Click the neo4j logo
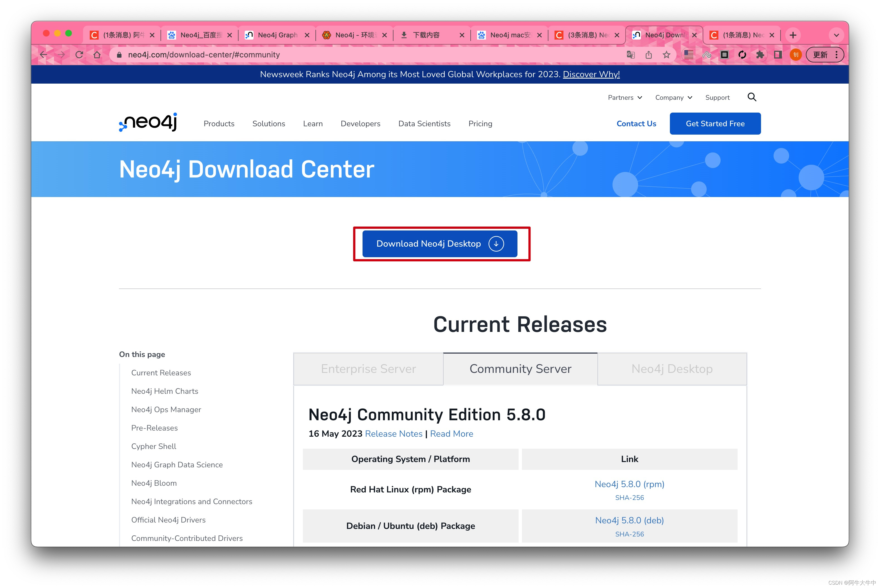The width and height of the screenshot is (880, 588). click(x=148, y=122)
